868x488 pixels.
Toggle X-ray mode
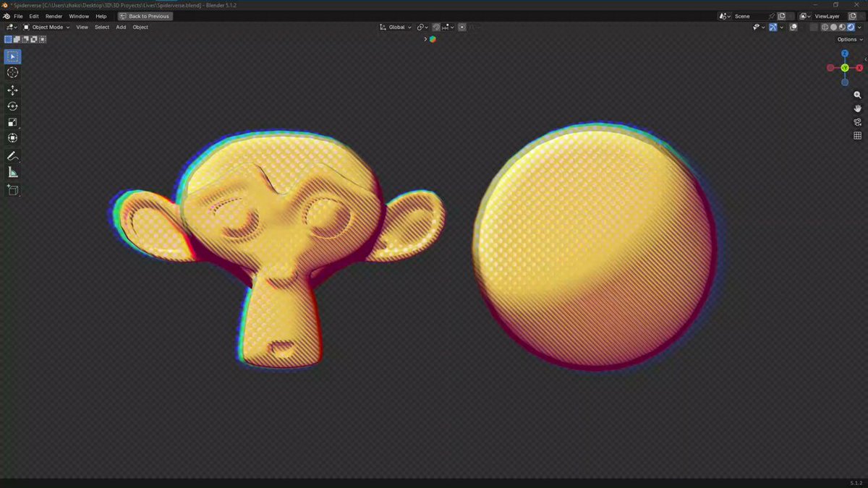[814, 27]
